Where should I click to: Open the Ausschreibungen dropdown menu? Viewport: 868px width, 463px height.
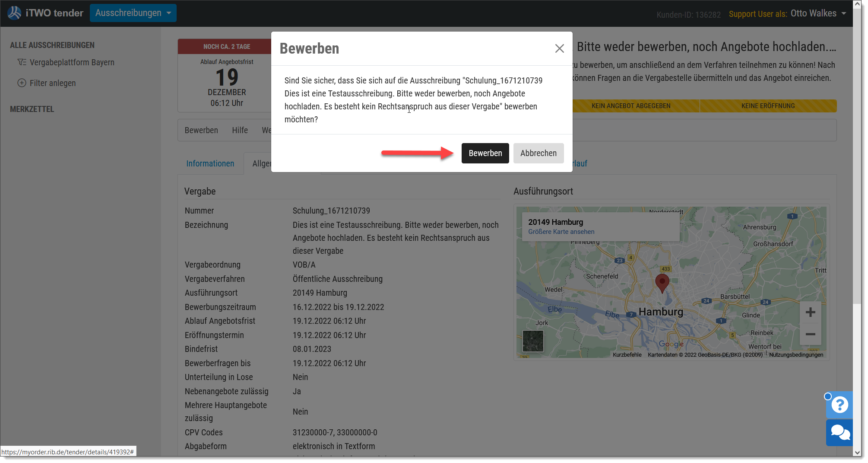point(133,13)
